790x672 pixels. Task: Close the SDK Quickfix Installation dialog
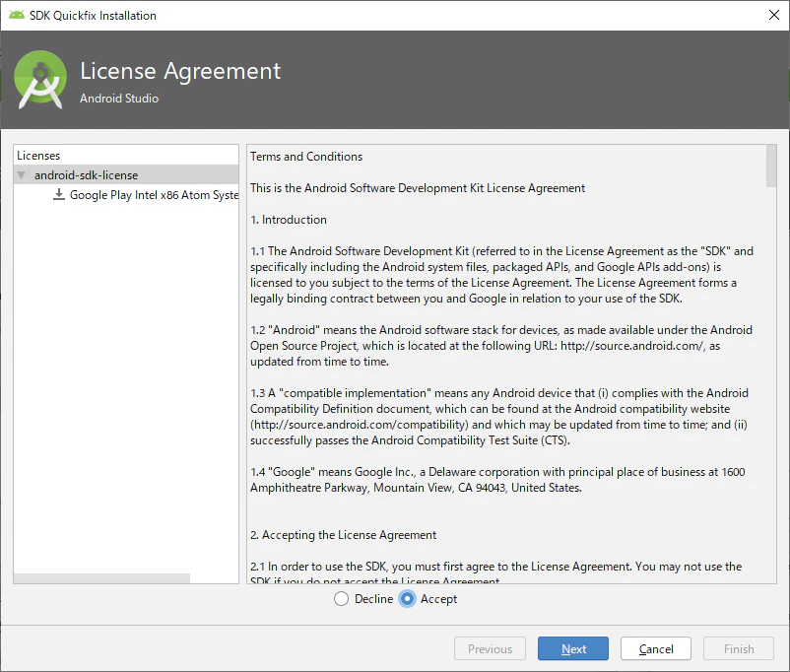pyautogui.click(x=774, y=15)
